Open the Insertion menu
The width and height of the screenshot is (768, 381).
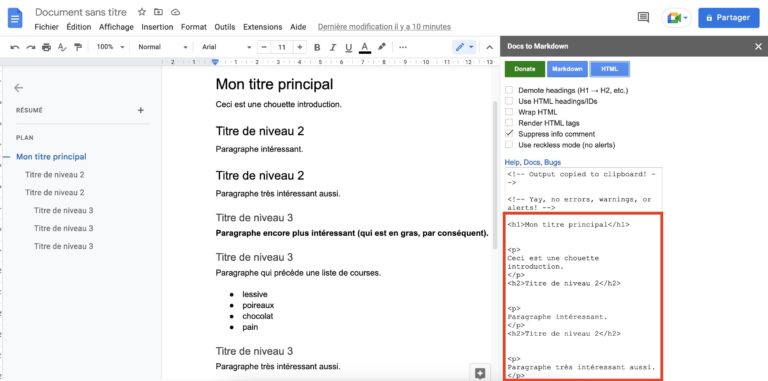coord(157,27)
